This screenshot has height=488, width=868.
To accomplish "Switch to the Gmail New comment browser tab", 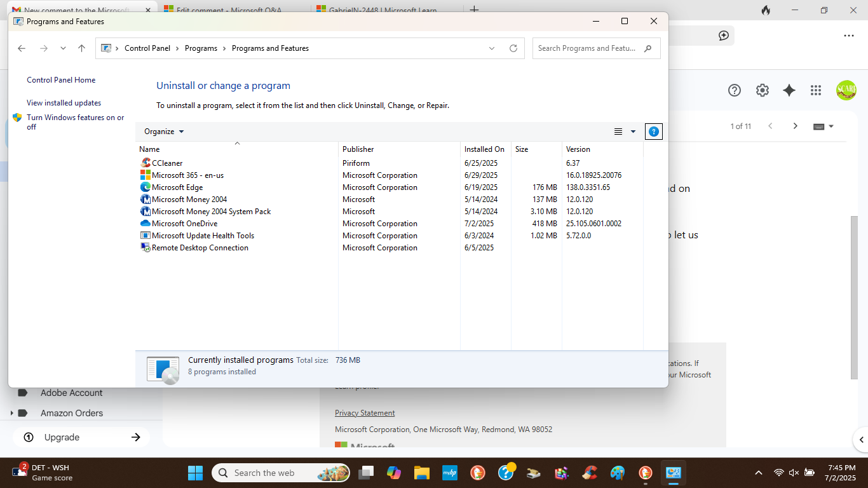I will (x=81, y=10).
